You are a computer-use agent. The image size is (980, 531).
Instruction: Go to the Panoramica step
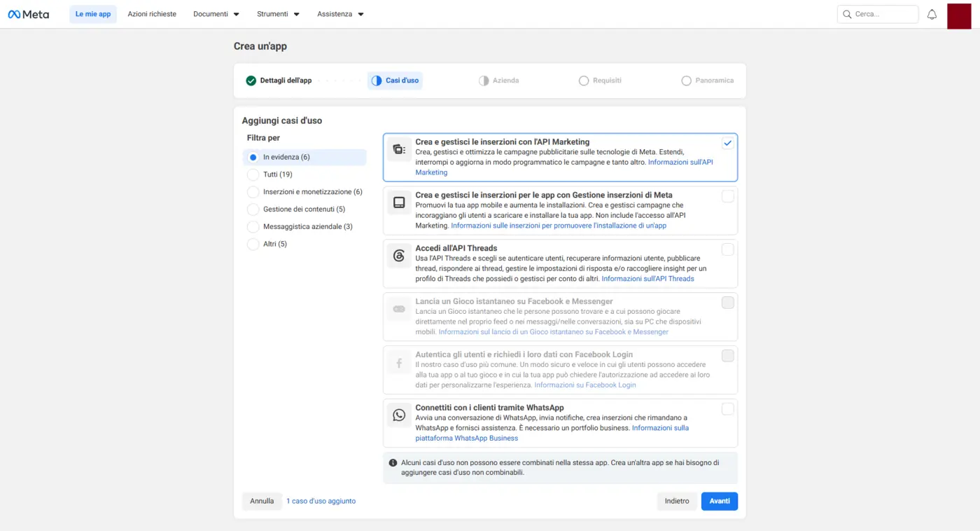707,81
